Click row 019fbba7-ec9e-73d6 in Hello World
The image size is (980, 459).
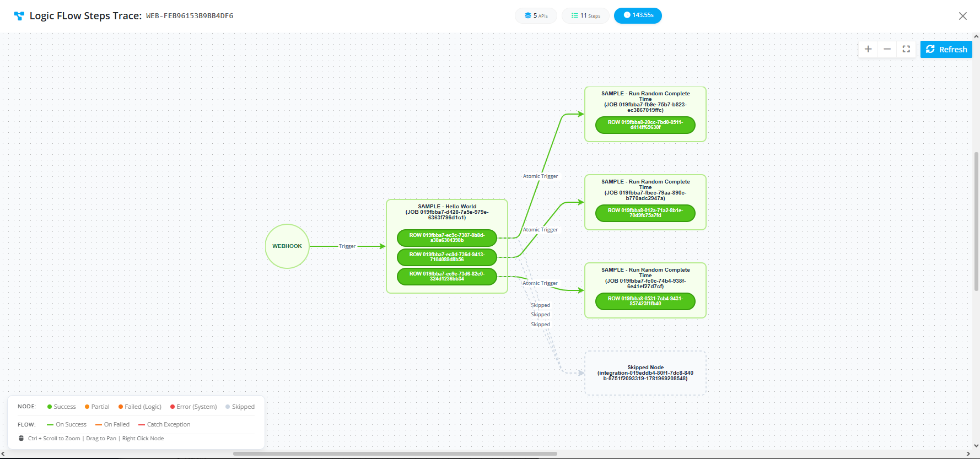447,277
